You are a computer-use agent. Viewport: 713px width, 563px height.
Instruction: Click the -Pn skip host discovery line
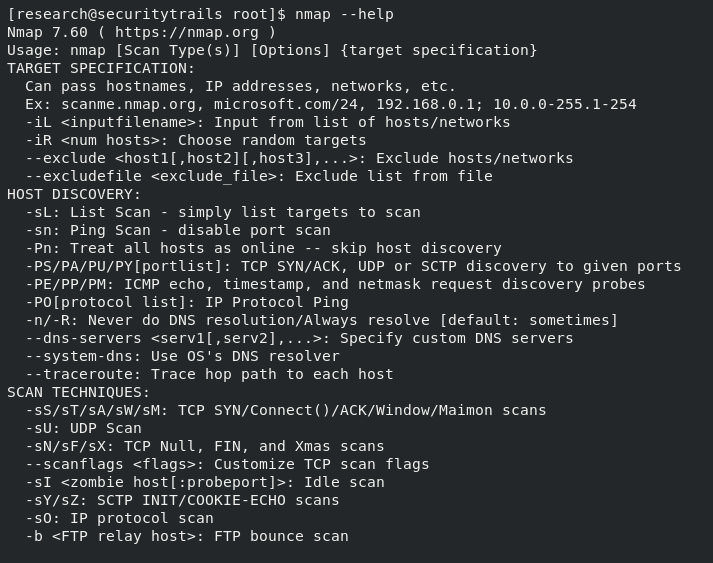coord(263,248)
